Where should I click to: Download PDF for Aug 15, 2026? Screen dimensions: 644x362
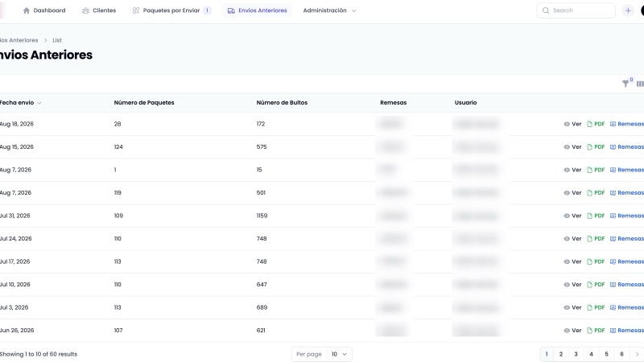pos(596,147)
